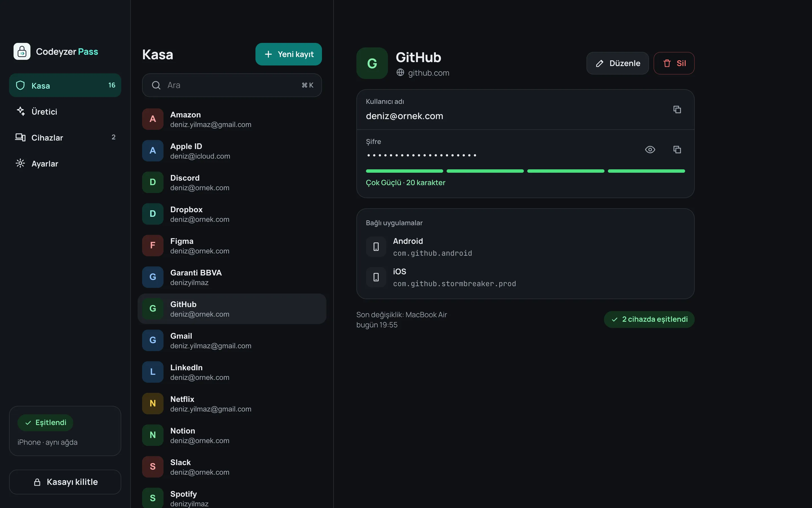Create a new entry with Yeni kayıt
This screenshot has width=812, height=508.
[288, 54]
